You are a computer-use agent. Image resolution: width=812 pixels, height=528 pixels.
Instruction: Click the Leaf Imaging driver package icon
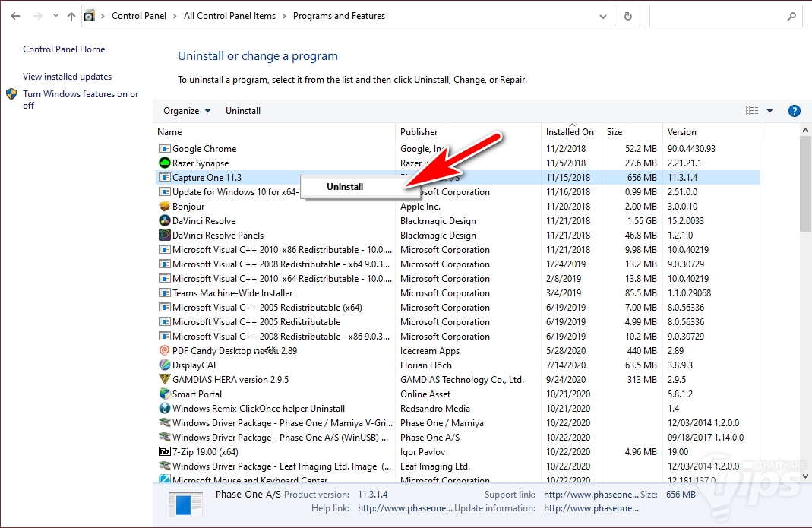coord(165,466)
